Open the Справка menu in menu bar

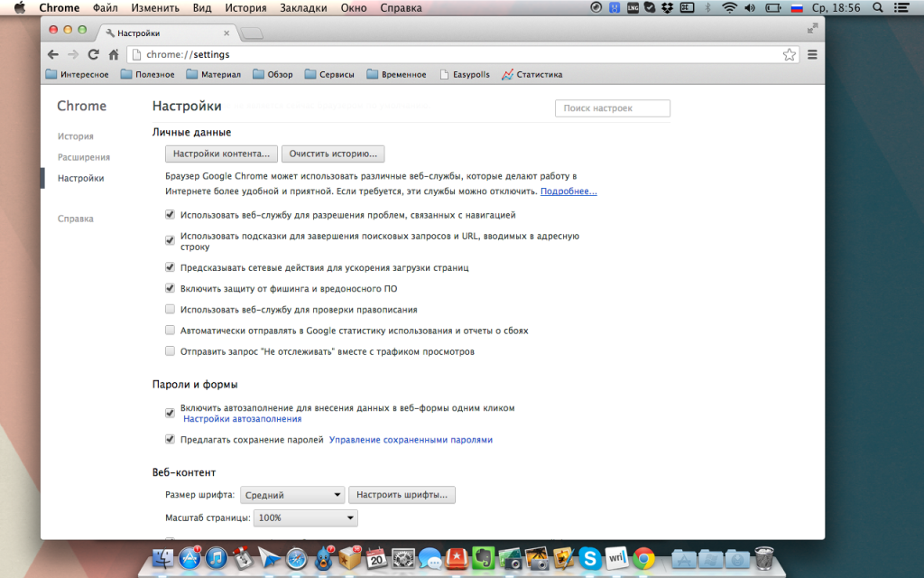click(x=401, y=7)
